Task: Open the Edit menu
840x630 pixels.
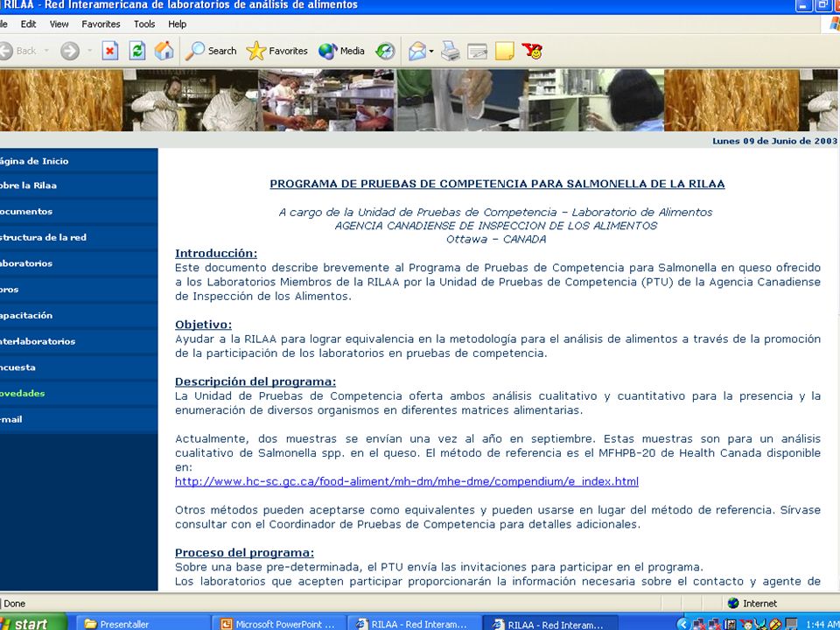Action: (28, 24)
